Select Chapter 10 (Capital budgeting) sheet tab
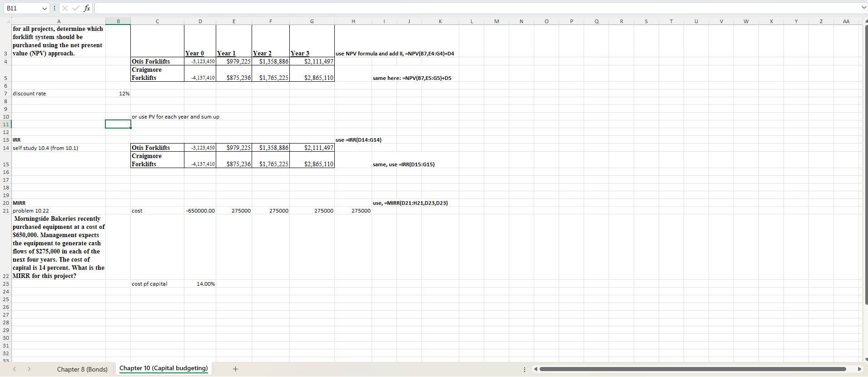 [x=164, y=368]
